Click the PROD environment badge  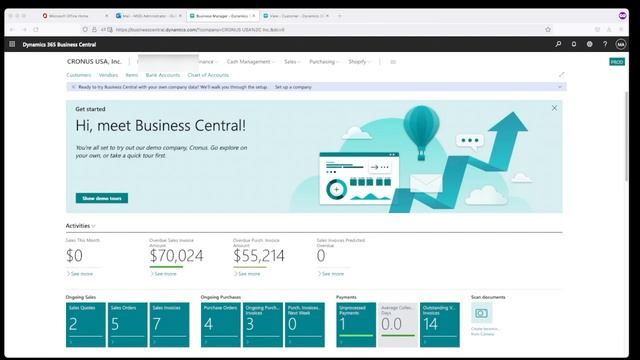click(x=617, y=62)
